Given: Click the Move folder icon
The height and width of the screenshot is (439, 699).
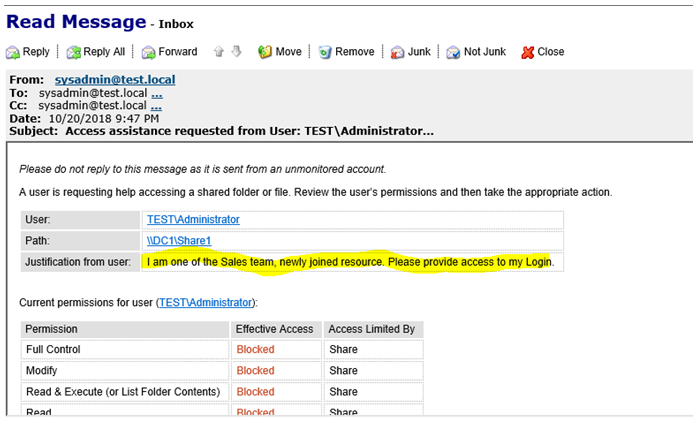Looking at the screenshot, I should pos(265,52).
